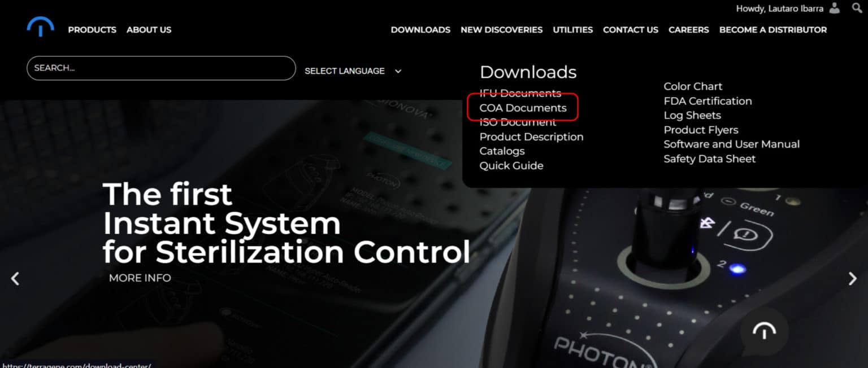Open the user account icon
Screen dimensions: 868x368
point(835,8)
